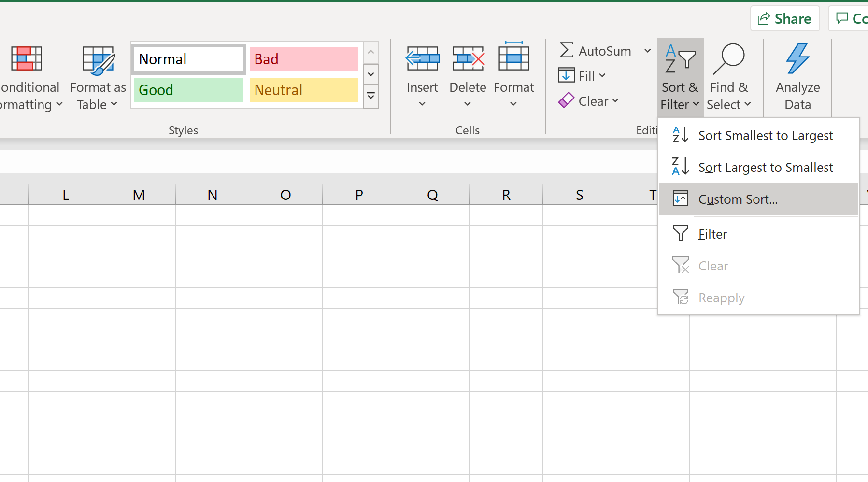Toggle Filter in Sort & Filter menu

[712, 234]
